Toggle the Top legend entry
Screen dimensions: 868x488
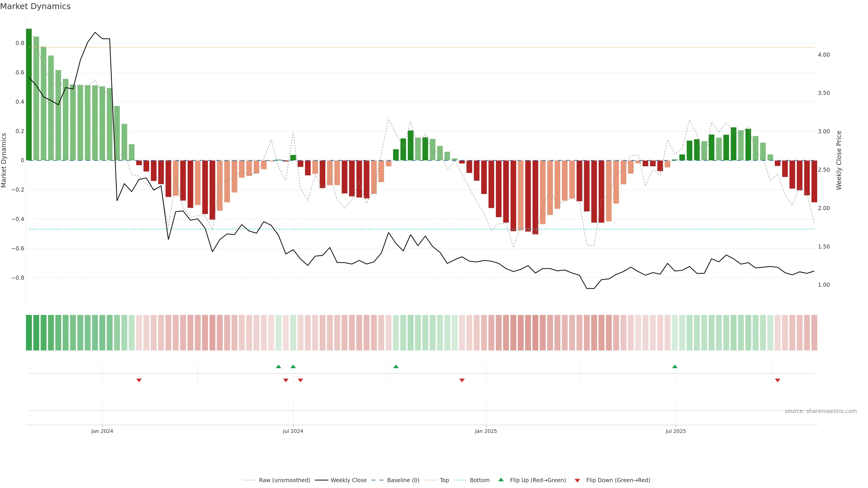click(444, 480)
